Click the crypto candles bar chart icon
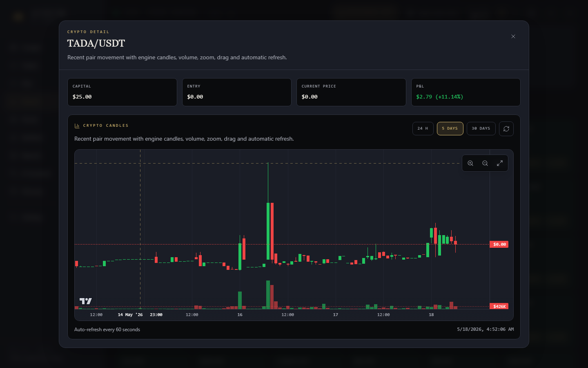 click(x=77, y=126)
